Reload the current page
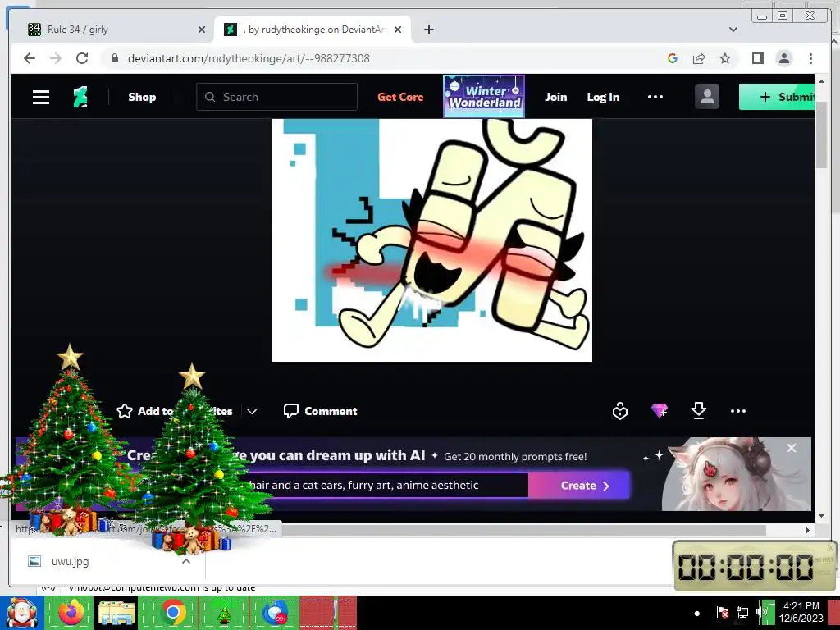 coord(82,58)
